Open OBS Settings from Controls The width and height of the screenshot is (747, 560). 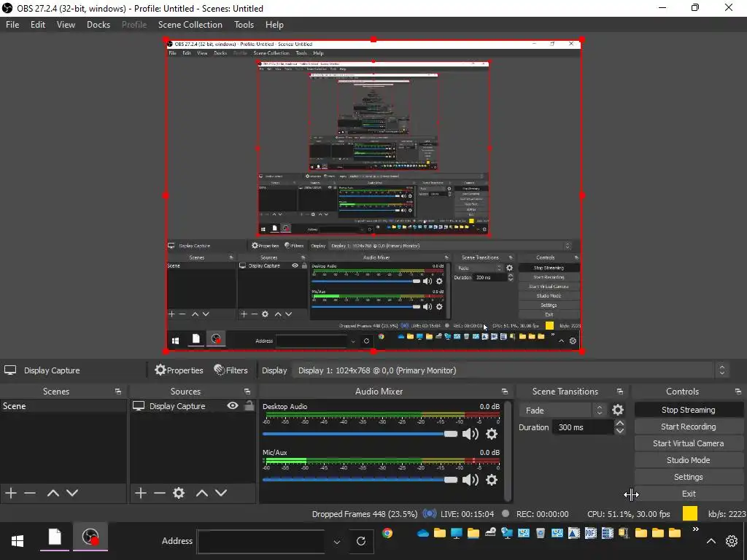pos(689,477)
